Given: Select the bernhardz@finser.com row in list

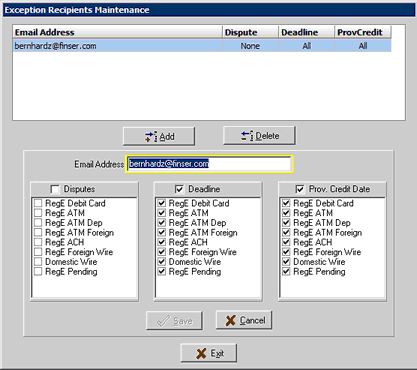Looking at the screenshot, I should pyautogui.click(x=202, y=46).
